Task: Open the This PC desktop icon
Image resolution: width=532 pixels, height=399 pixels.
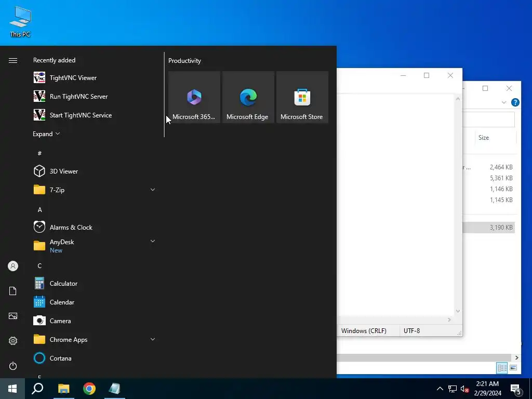Action: click(20, 22)
